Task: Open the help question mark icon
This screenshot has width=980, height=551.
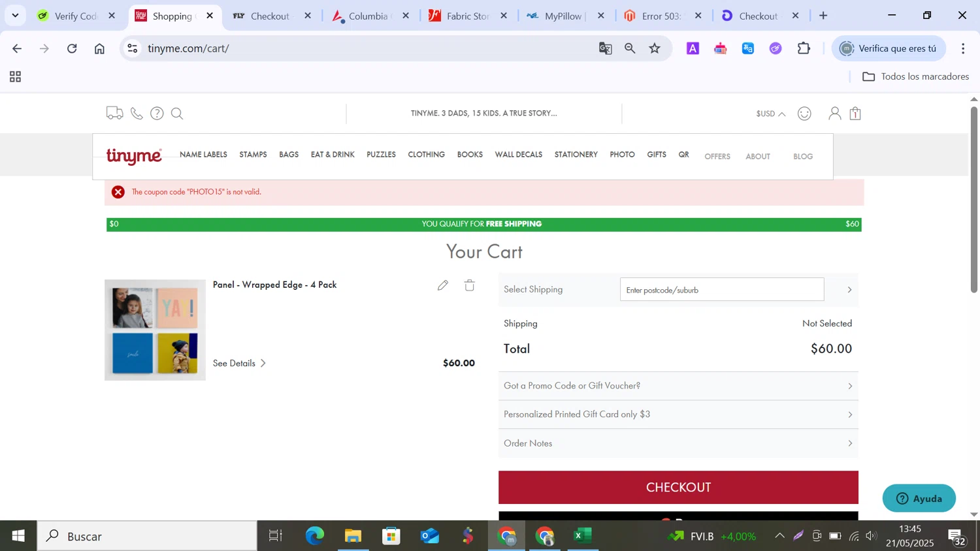Action: 157,113
